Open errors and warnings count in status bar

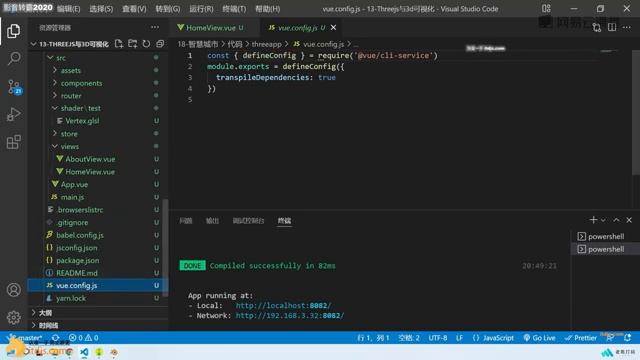pyautogui.click(x=84, y=338)
